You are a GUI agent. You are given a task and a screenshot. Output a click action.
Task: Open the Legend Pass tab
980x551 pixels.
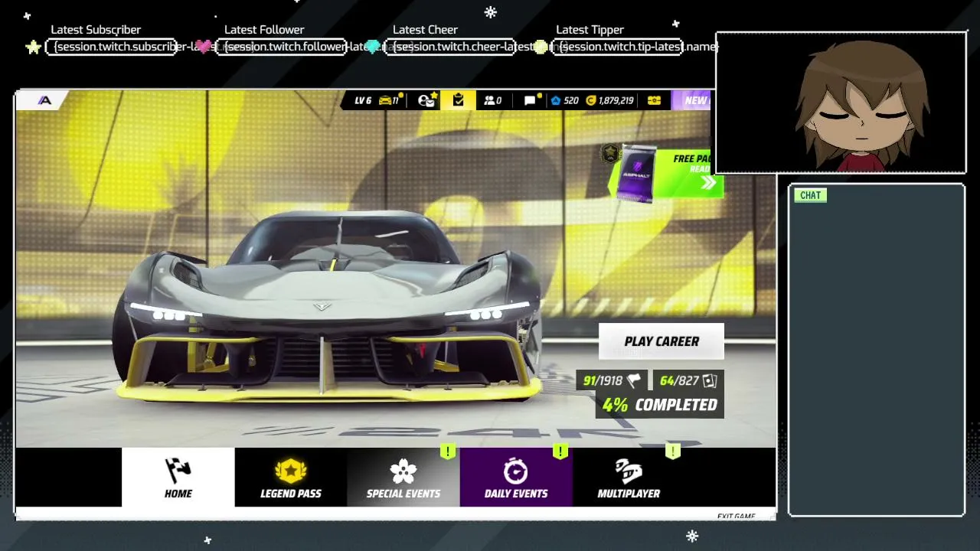[291, 478]
